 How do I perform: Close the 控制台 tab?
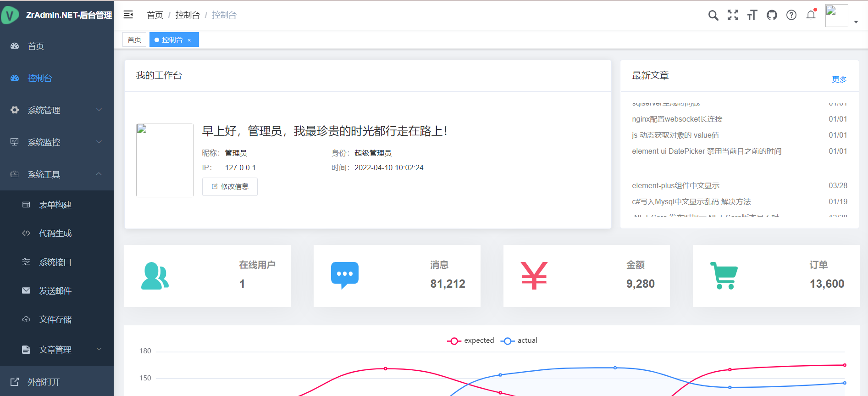[189, 40]
